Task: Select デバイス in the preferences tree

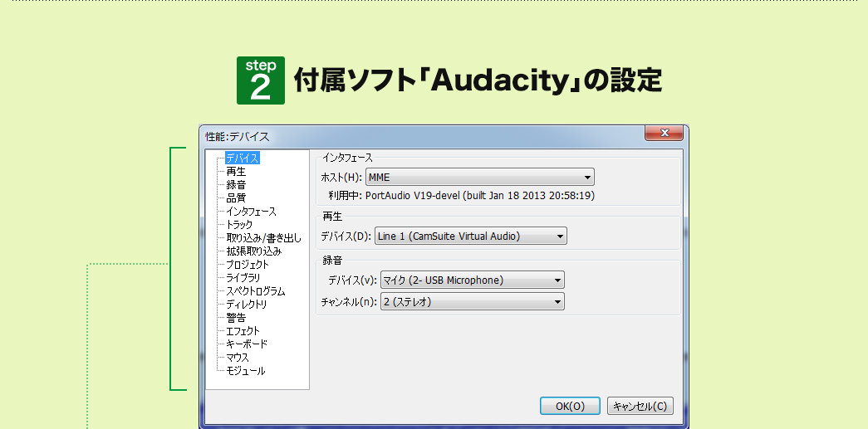Action: (x=243, y=158)
